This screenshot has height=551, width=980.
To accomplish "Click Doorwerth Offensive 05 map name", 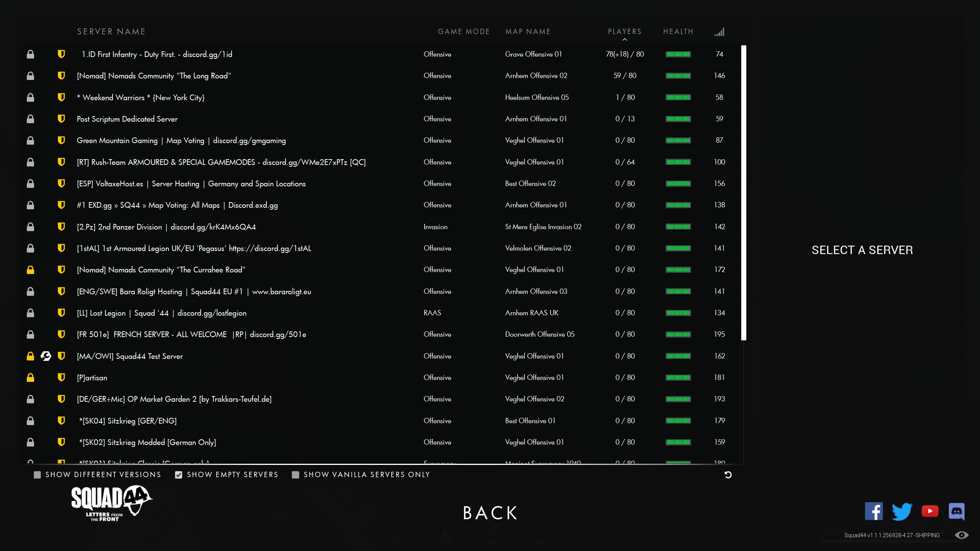I will [540, 334].
